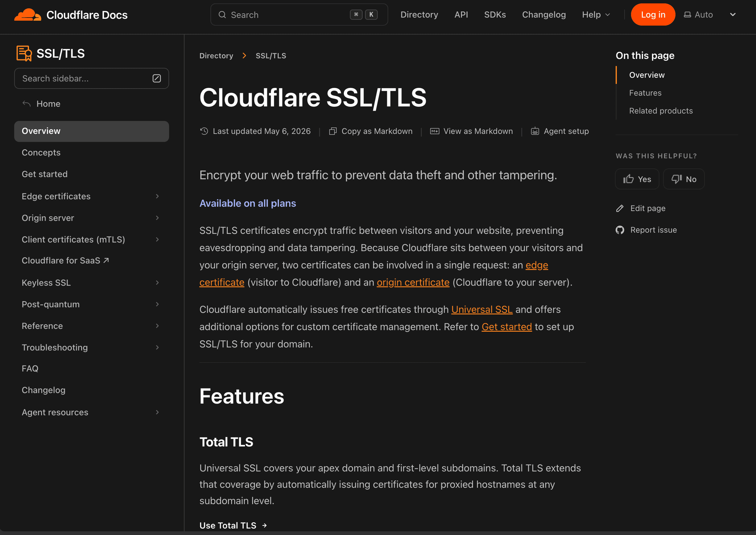
Task: Click the edit icon in the Search sidebar box
Action: [x=157, y=78]
